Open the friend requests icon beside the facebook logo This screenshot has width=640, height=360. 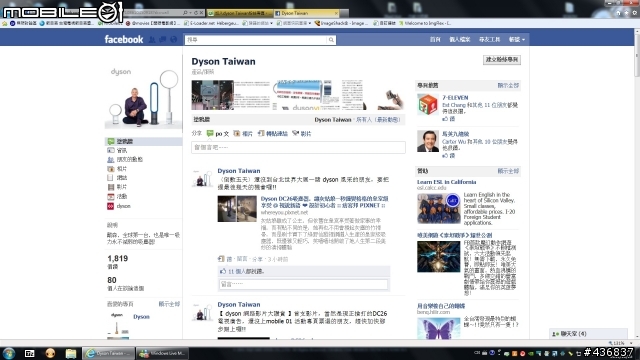(152, 40)
